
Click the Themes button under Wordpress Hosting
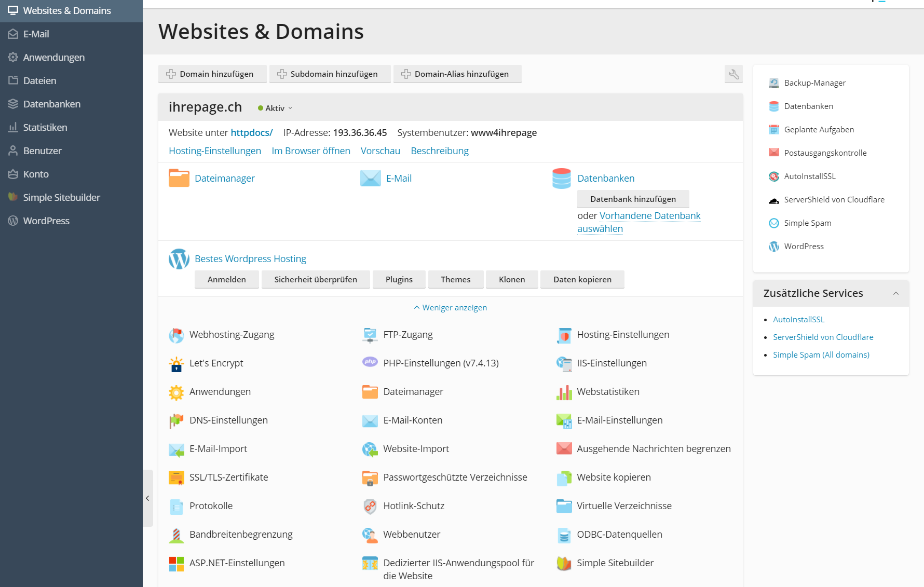455,279
